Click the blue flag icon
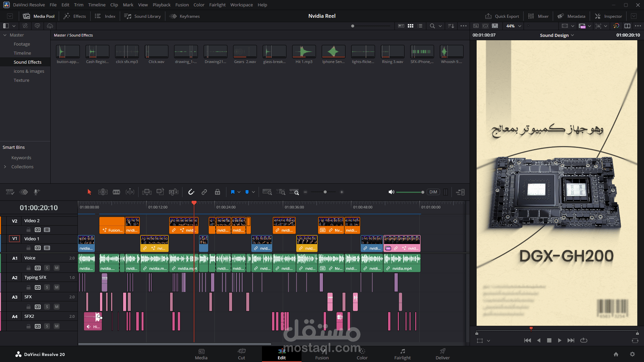 233,192
